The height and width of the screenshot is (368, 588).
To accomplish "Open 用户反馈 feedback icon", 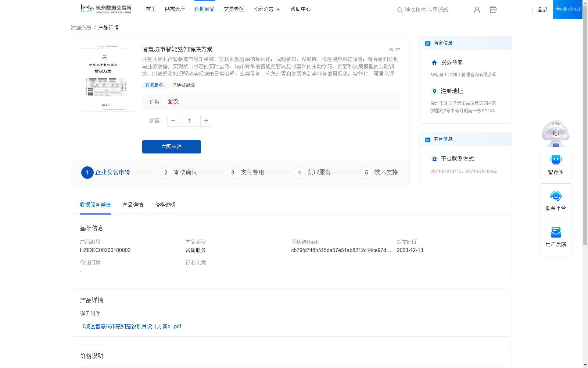I will [x=556, y=232].
